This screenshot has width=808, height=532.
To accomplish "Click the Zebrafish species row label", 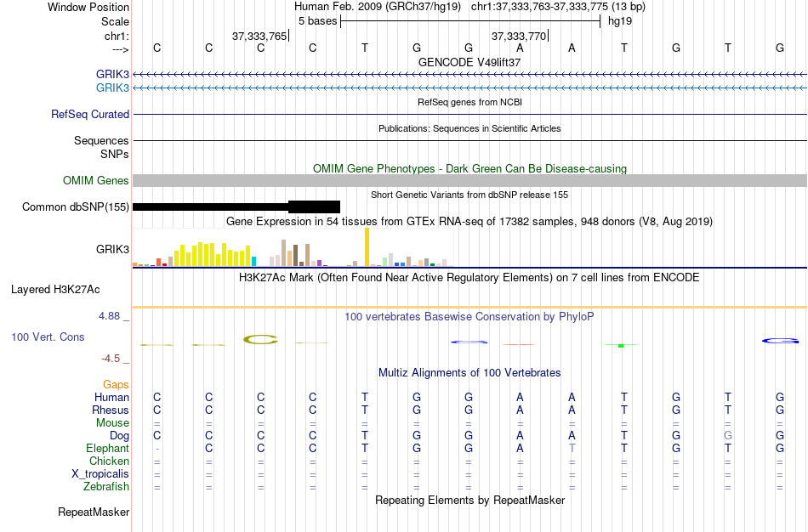I will [x=106, y=486].
